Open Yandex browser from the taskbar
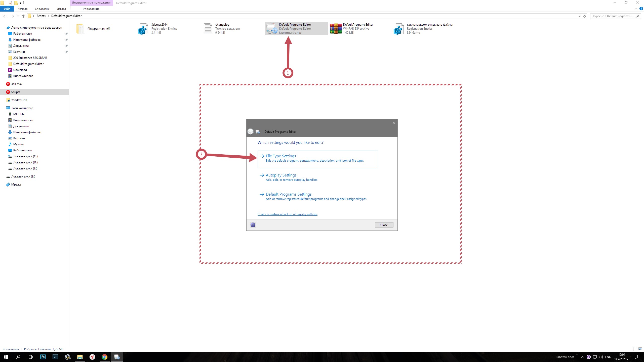The image size is (644, 362). pos(92,357)
